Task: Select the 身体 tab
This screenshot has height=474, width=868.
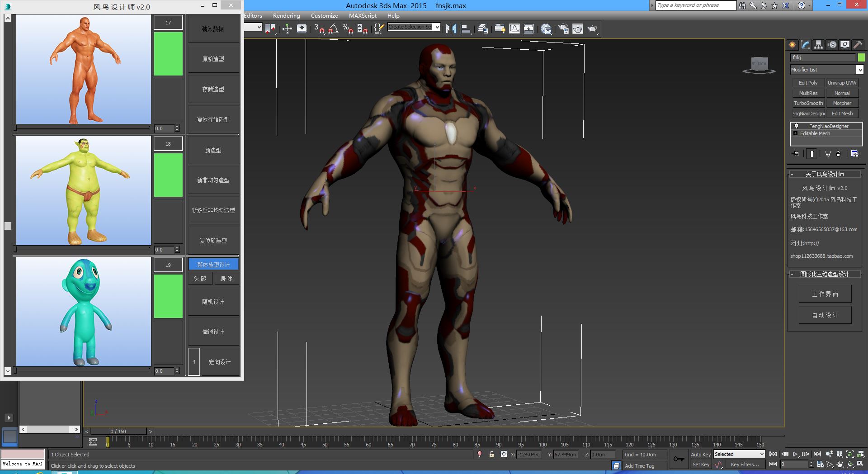Action: (x=226, y=279)
